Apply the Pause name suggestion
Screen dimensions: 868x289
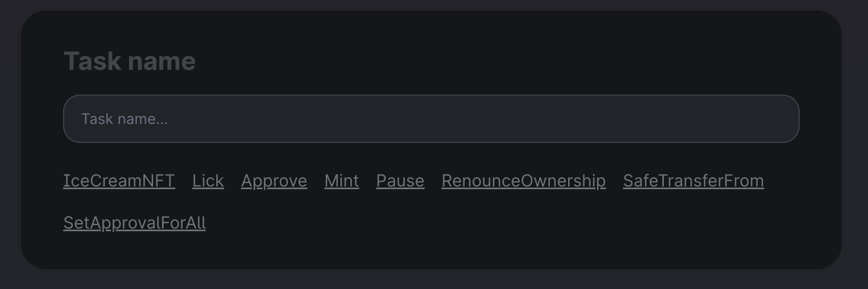point(400,181)
